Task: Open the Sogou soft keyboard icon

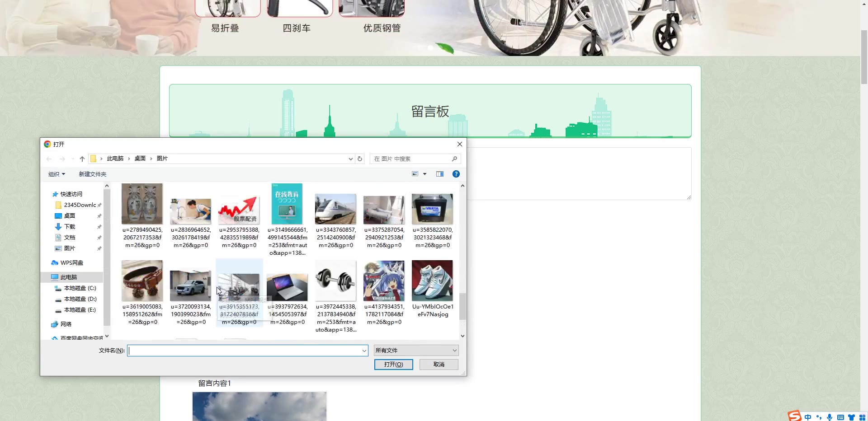Action: pos(840,417)
